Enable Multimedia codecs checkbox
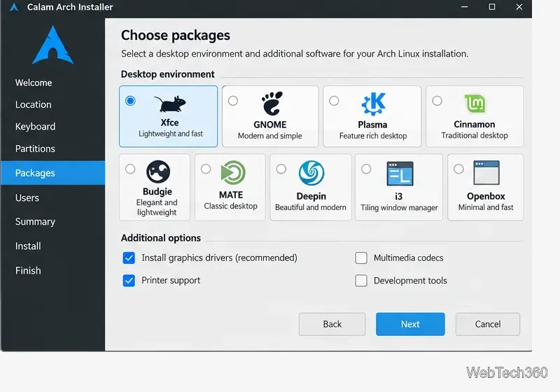Image resolution: width=560 pixels, height=392 pixels. (361, 258)
